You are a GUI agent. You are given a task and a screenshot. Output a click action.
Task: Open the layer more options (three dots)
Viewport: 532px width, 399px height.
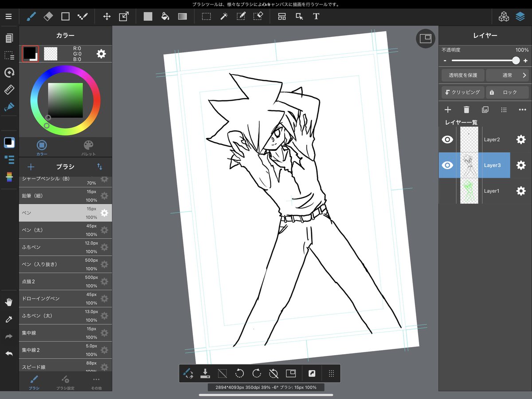(522, 110)
